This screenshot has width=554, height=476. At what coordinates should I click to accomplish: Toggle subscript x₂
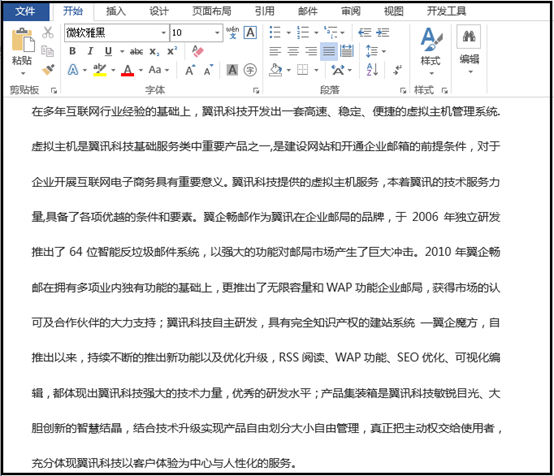click(x=154, y=52)
